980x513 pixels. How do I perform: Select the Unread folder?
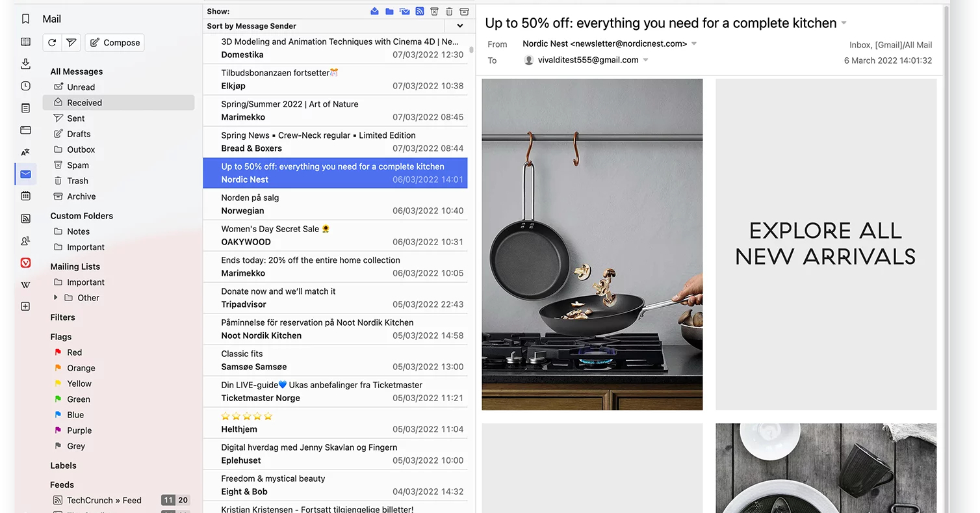click(81, 87)
